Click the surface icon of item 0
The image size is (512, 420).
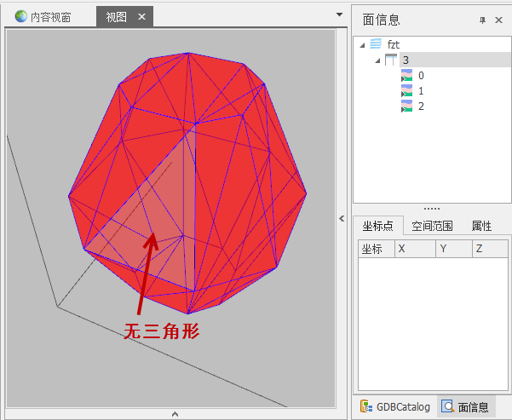click(x=406, y=76)
